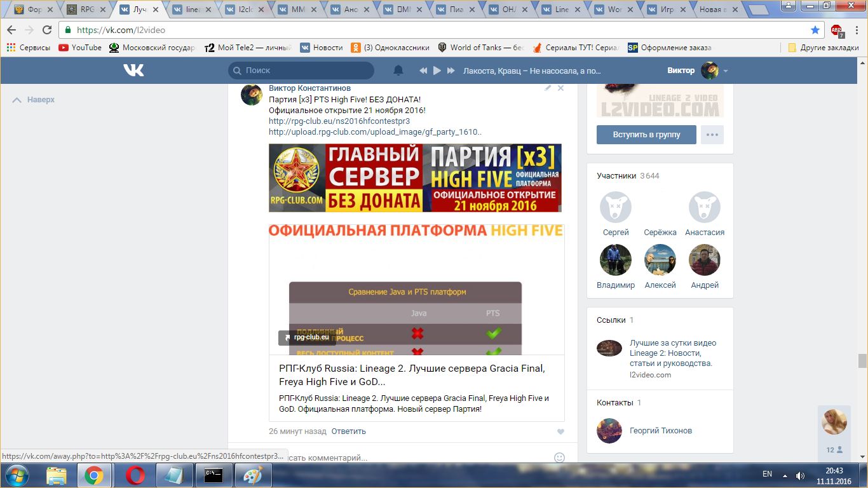Open member Анастасия's avatar
868x488 pixels.
[705, 207]
